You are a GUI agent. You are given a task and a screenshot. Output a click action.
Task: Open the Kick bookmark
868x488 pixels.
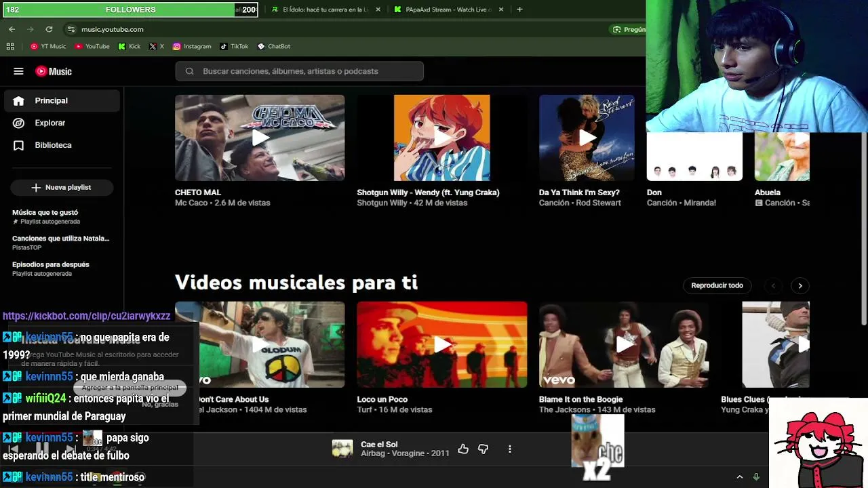coord(129,46)
